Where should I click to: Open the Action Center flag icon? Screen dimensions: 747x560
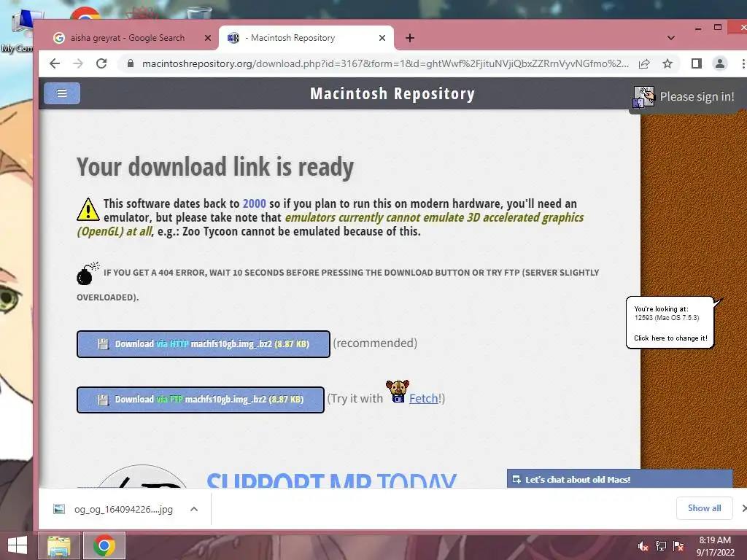pos(678,546)
